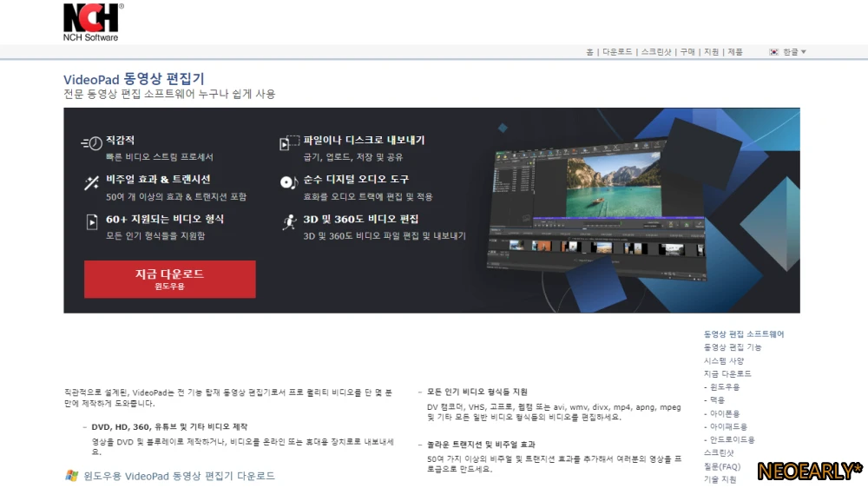The height and width of the screenshot is (488, 868).
Task: Click the audio disc icon beside 순수 디지털 오디오 도구
Action: coord(289,181)
